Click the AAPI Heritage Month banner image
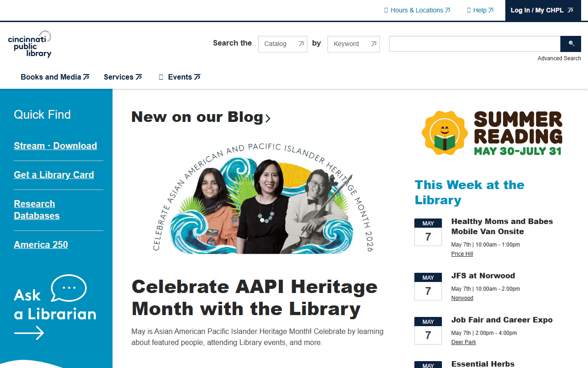Viewport: 588px width, 368px height. [263, 198]
